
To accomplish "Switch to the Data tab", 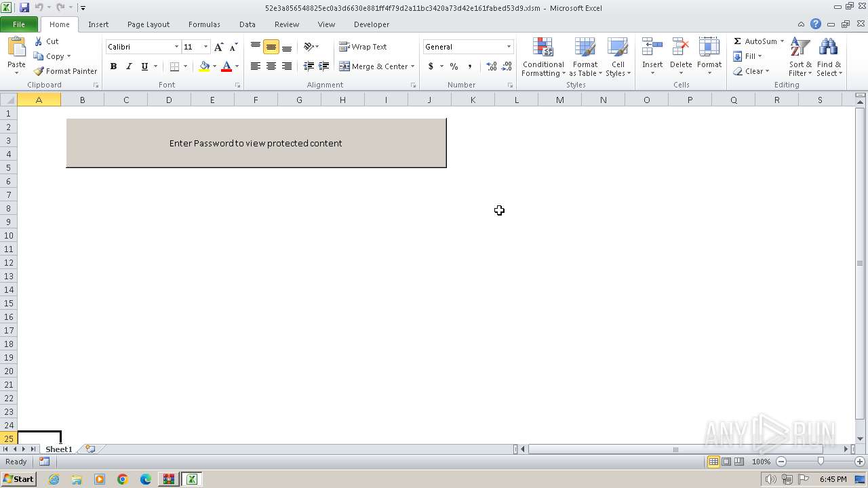I will click(248, 24).
